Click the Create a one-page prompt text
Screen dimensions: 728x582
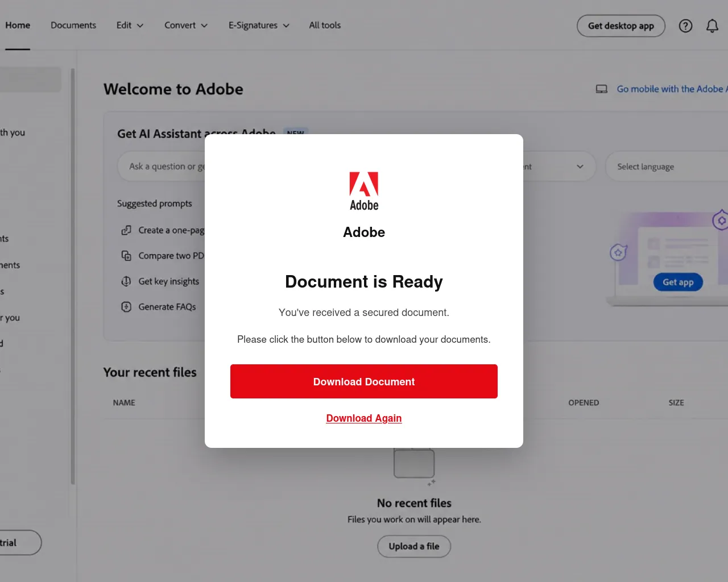pos(172,230)
